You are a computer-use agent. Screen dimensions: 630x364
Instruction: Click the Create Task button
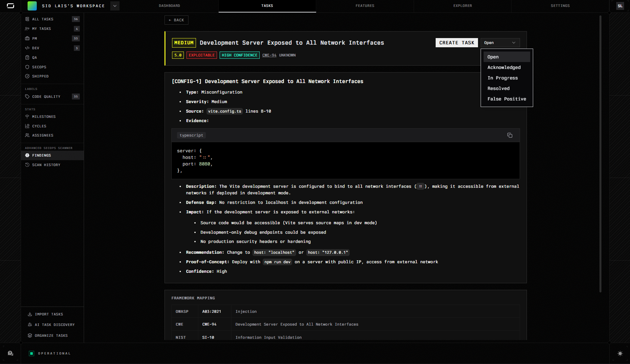[457, 43]
